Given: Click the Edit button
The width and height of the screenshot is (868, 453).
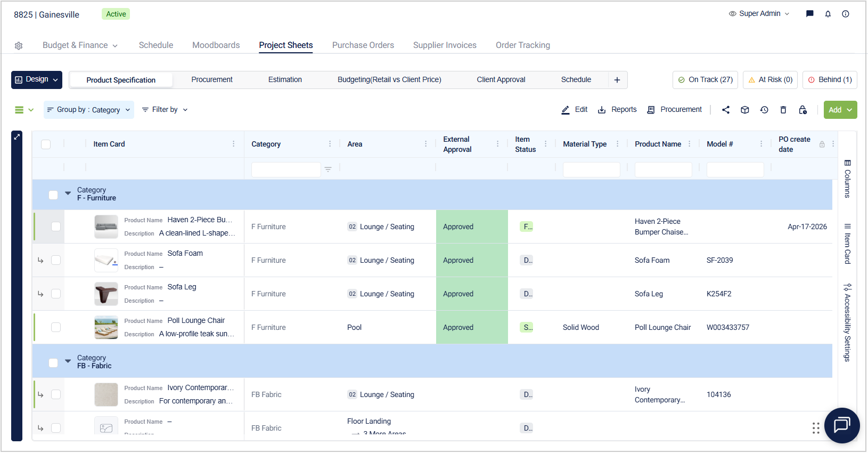Looking at the screenshot, I should click(575, 110).
